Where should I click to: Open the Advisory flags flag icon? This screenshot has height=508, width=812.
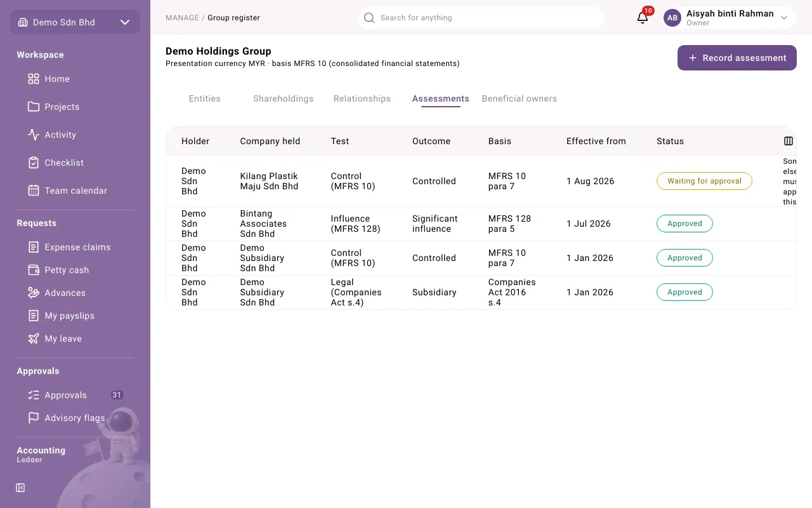click(34, 418)
